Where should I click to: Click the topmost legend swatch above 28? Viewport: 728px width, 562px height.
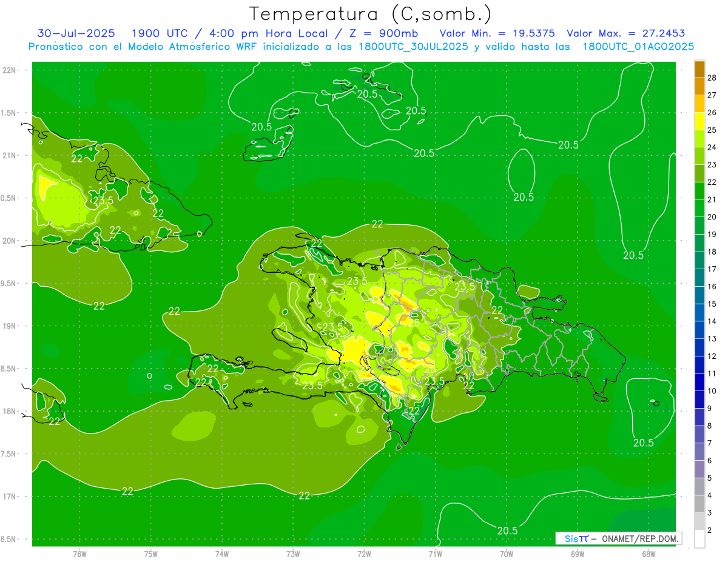click(x=700, y=69)
